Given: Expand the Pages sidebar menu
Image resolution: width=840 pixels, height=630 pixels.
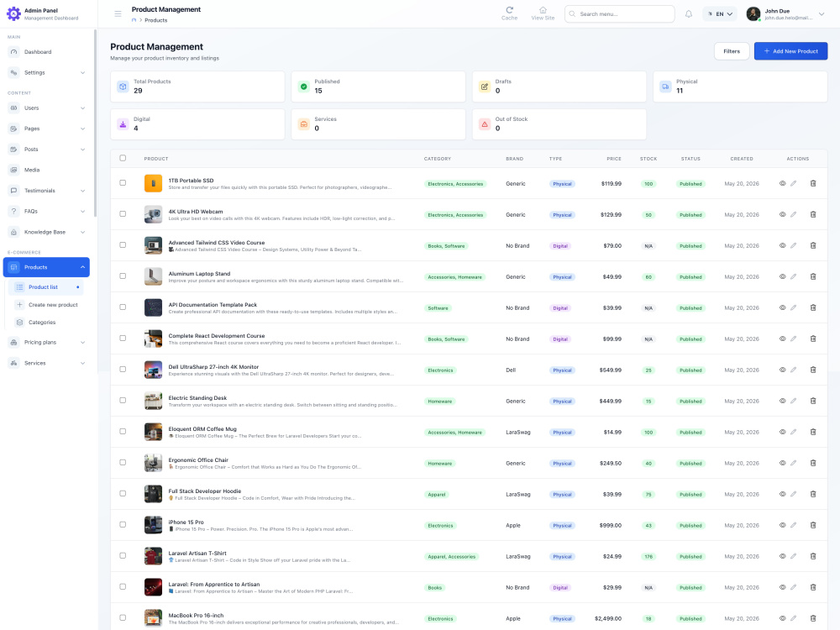Looking at the screenshot, I should click(x=46, y=129).
